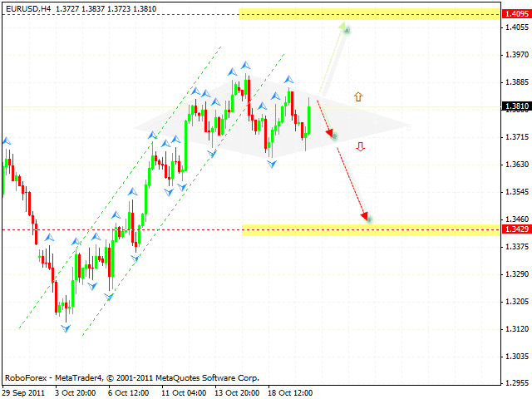Click the 1.3375 price axis label
Viewport: 532px width, 399px height.
tap(517, 247)
